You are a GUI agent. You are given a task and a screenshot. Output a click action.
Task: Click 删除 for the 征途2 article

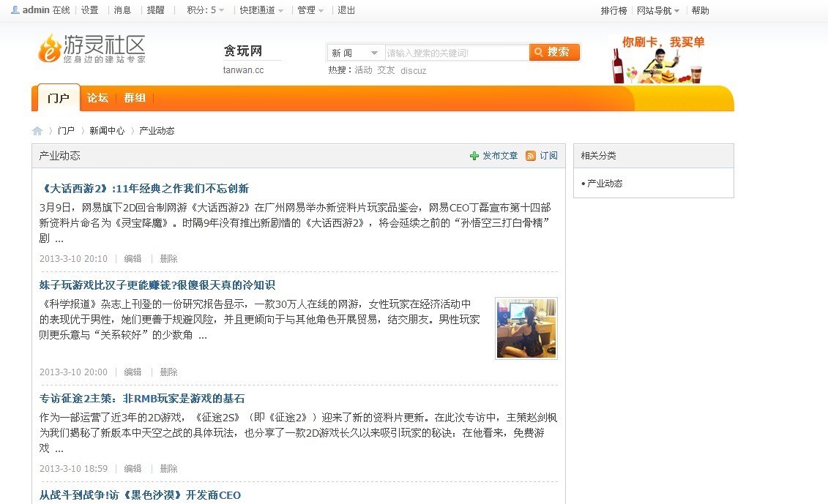(x=168, y=469)
